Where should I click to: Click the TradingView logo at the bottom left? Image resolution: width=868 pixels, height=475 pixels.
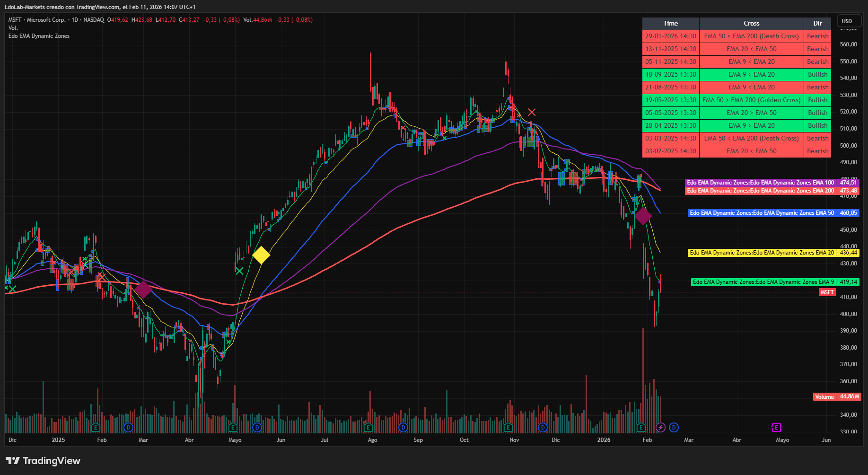pyautogui.click(x=43, y=460)
